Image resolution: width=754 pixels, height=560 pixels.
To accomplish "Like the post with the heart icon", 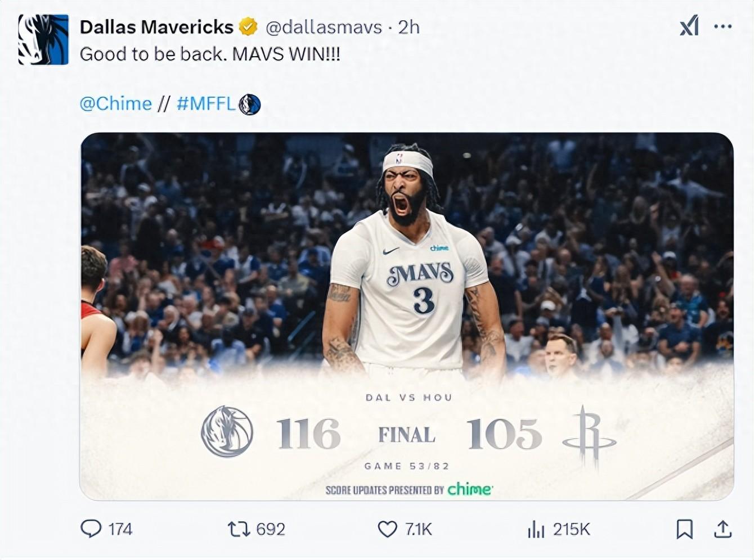I will point(387,529).
